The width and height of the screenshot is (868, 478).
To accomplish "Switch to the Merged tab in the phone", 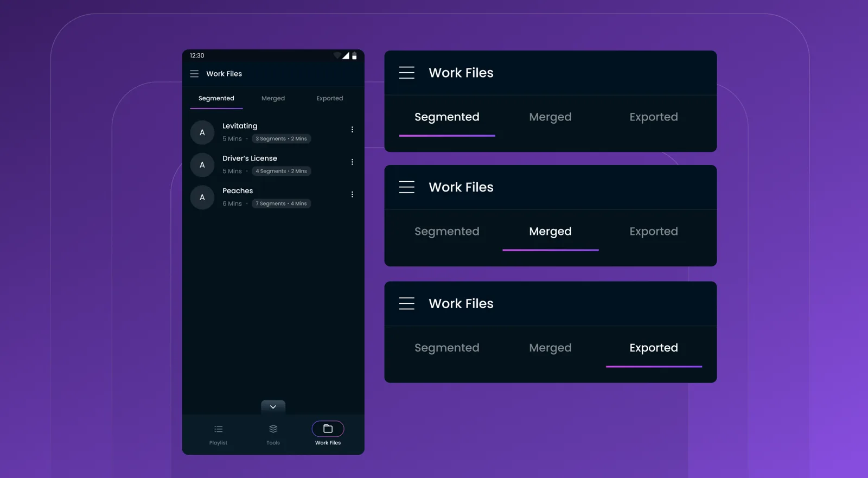I will pos(273,98).
